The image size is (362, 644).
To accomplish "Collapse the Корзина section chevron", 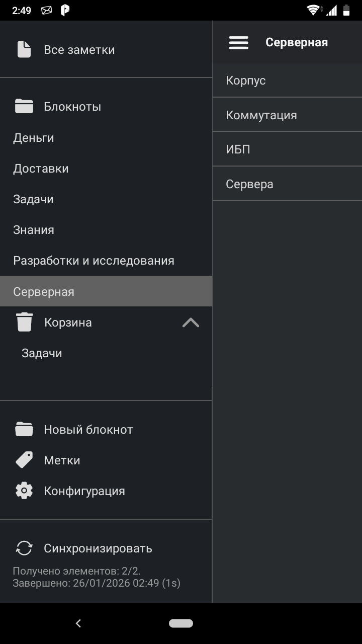I will (191, 323).
